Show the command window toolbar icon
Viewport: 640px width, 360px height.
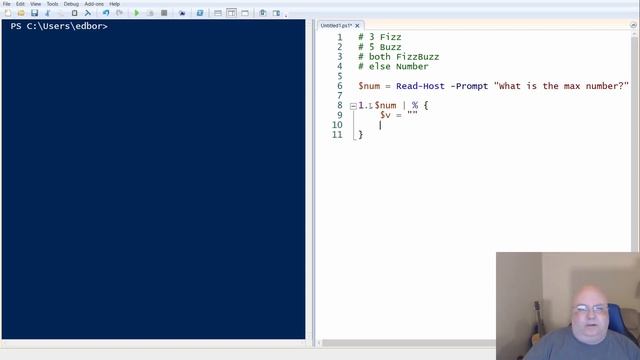tap(262, 13)
